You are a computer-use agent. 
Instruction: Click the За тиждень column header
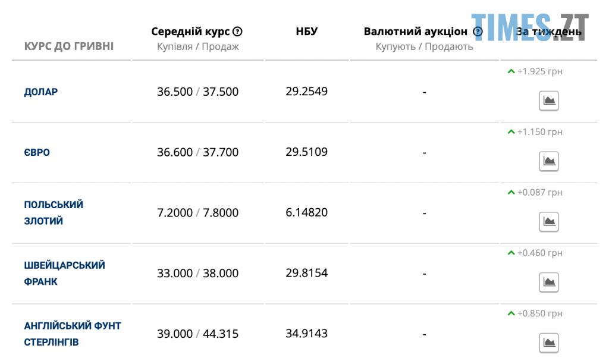(x=548, y=32)
